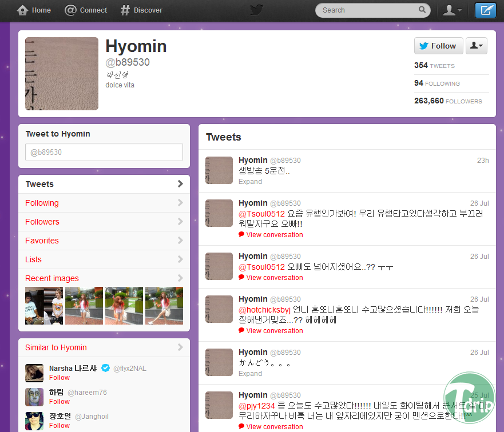Image resolution: width=504 pixels, height=432 pixels.
Task: Click speech bubble icon on first @Tsoul0512 reply
Action: coord(241,234)
